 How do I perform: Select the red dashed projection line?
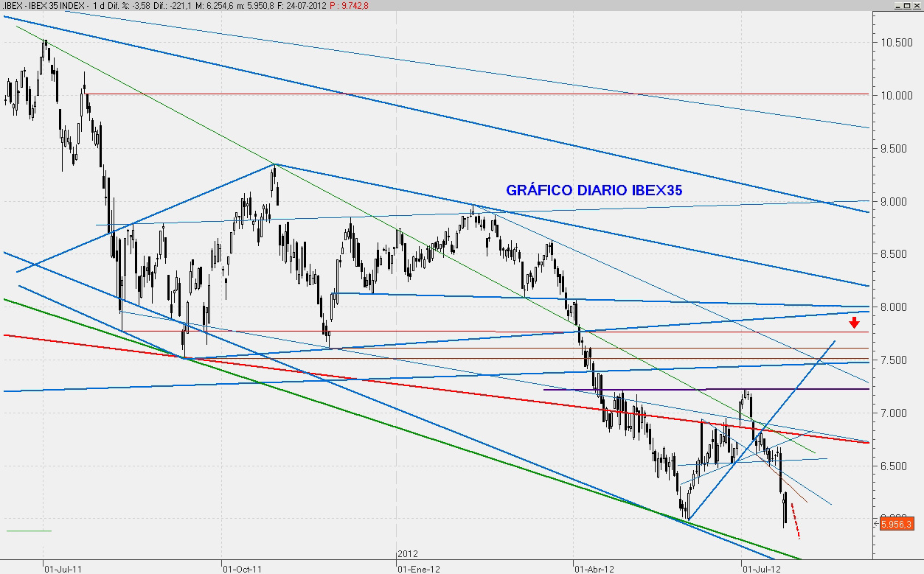[x=795, y=521]
